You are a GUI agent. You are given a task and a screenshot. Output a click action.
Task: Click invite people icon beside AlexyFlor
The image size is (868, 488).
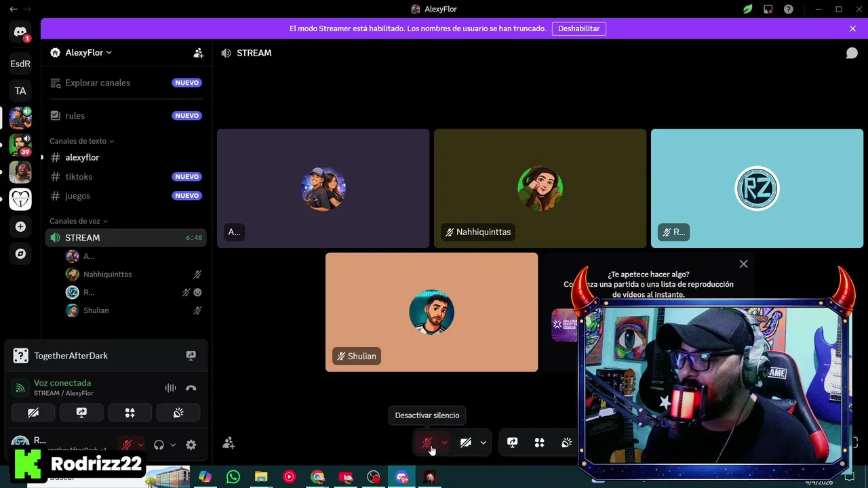pyautogui.click(x=198, y=53)
